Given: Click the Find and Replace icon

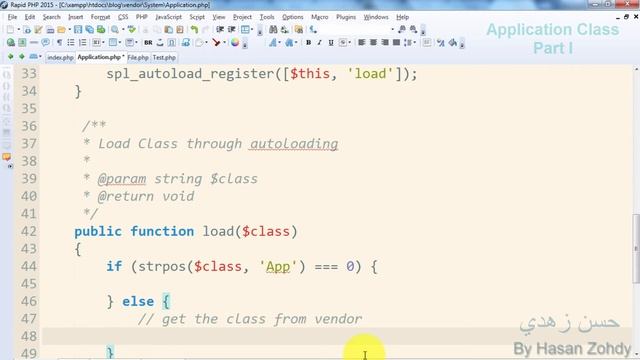Looking at the screenshot, I should pyautogui.click(x=284, y=30).
